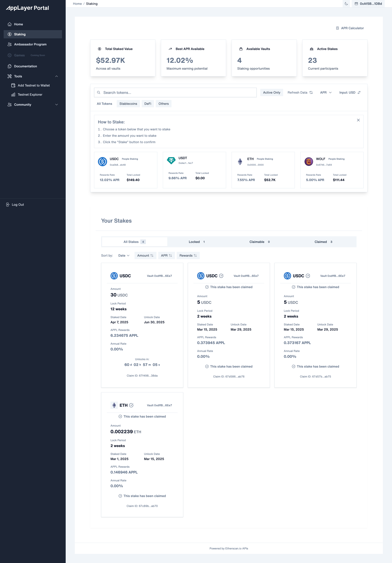Click the Tools wrench icon

(x=10, y=76)
